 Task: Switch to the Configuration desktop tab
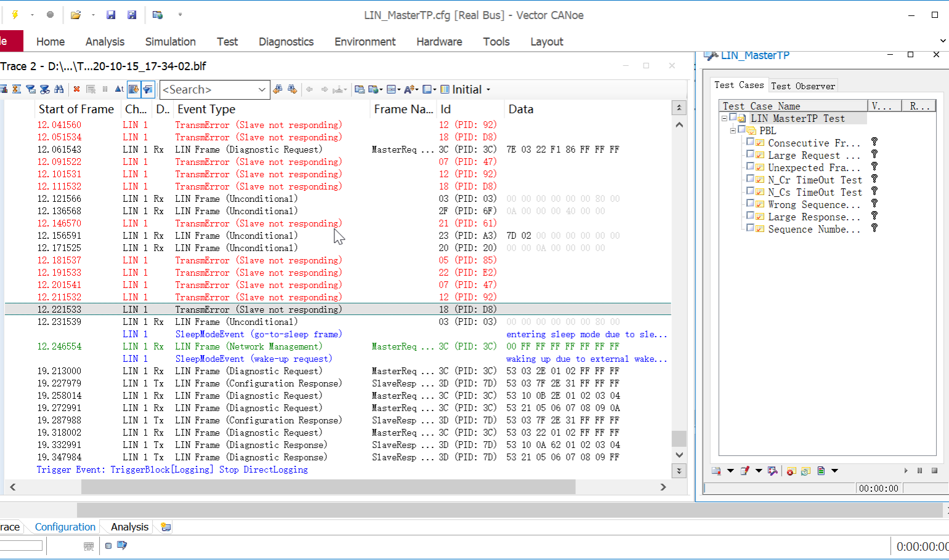click(x=65, y=527)
